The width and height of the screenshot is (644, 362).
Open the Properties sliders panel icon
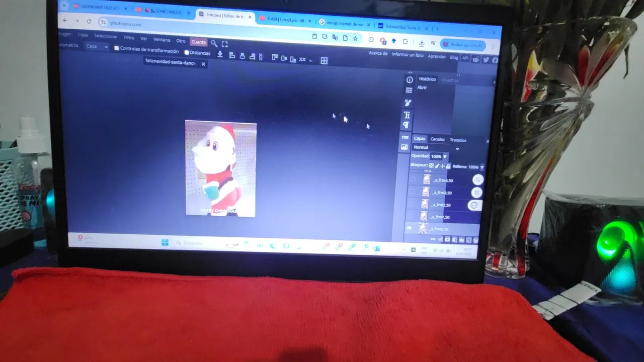409,90
